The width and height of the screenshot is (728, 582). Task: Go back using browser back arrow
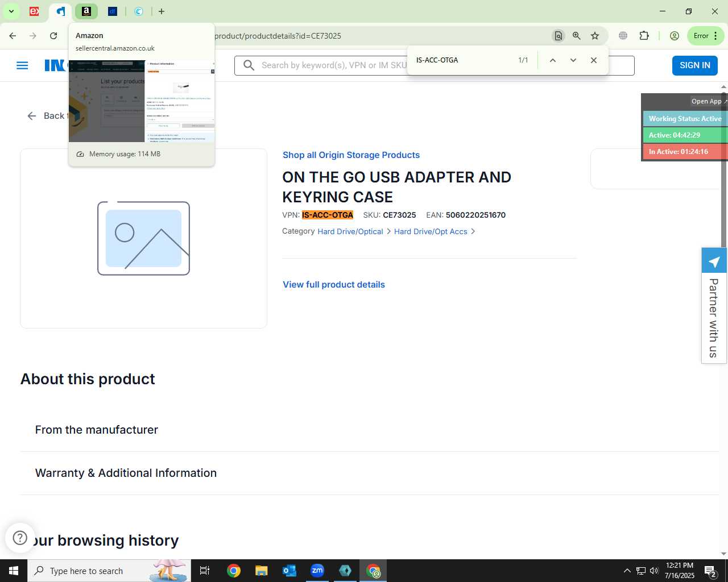click(x=13, y=36)
